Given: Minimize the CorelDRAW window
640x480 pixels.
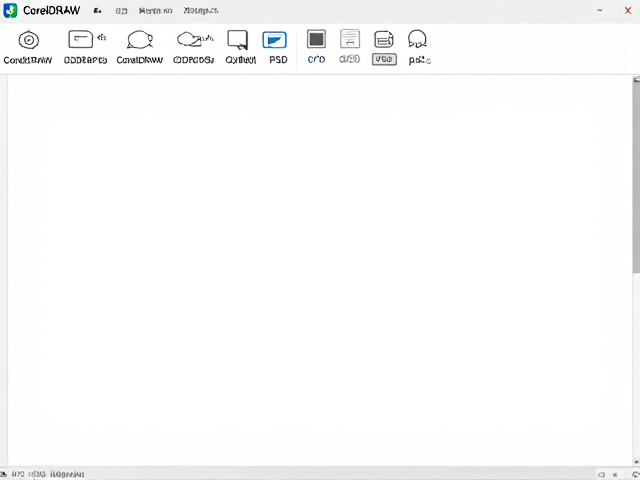Looking at the screenshot, I should [600, 10].
